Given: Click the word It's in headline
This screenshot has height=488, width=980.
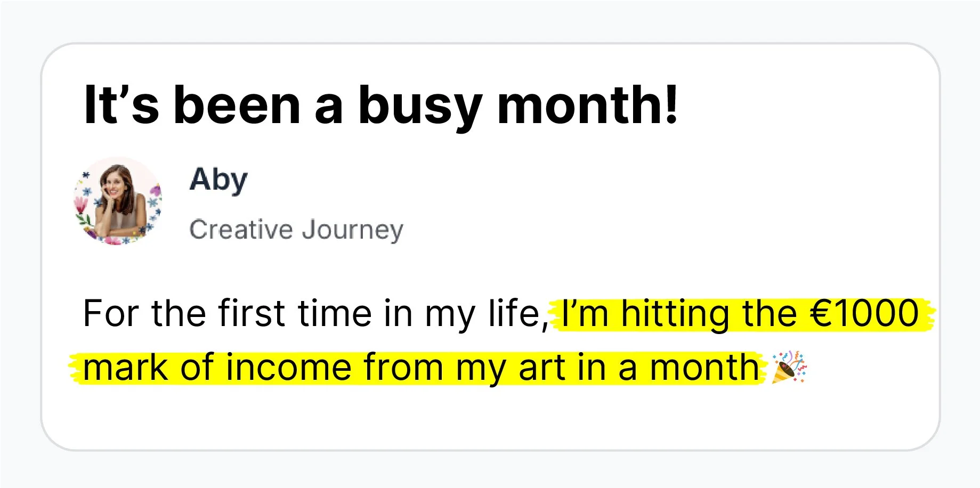Looking at the screenshot, I should pyautogui.click(x=121, y=105).
